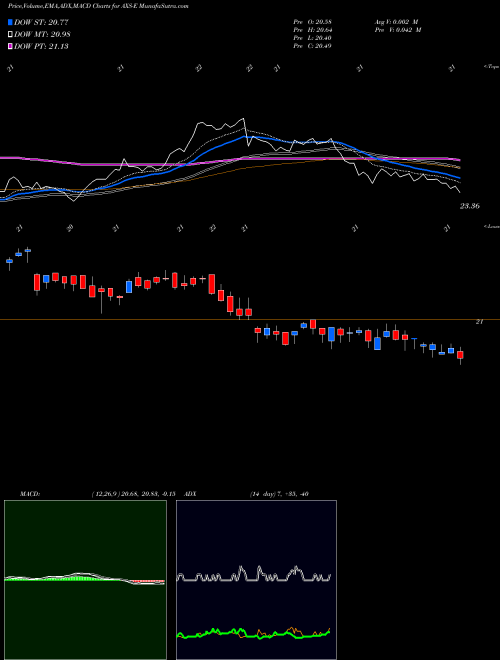Click the 'Pre H: 20.64' value
500x660 pixels.
coord(312,30)
